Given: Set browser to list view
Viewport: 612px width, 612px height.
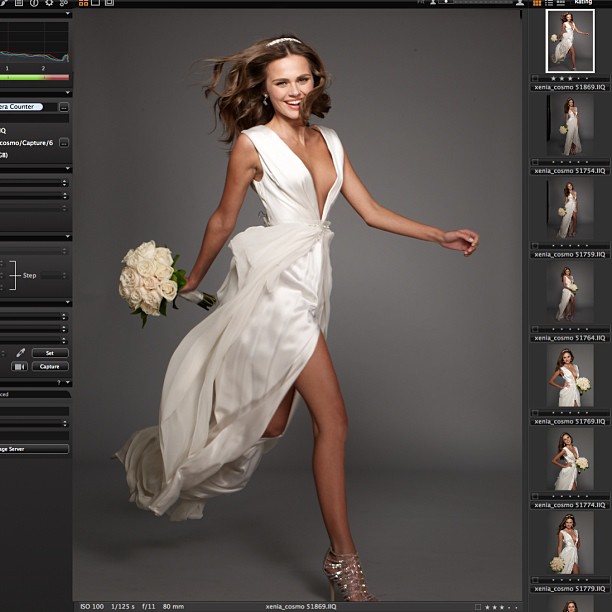Looking at the screenshot, I should [x=548, y=3].
